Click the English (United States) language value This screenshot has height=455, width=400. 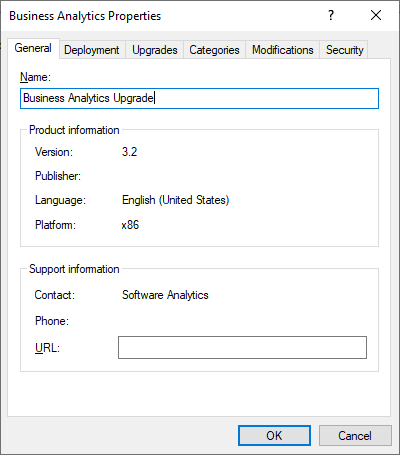point(176,200)
